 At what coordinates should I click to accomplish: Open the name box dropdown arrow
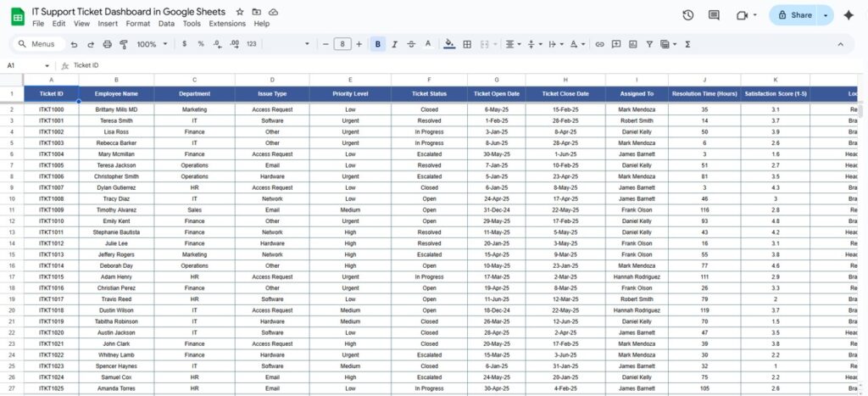pos(47,65)
